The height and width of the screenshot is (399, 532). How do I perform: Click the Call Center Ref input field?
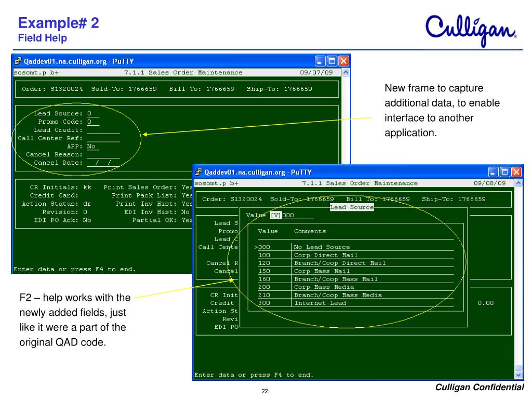[103, 138]
